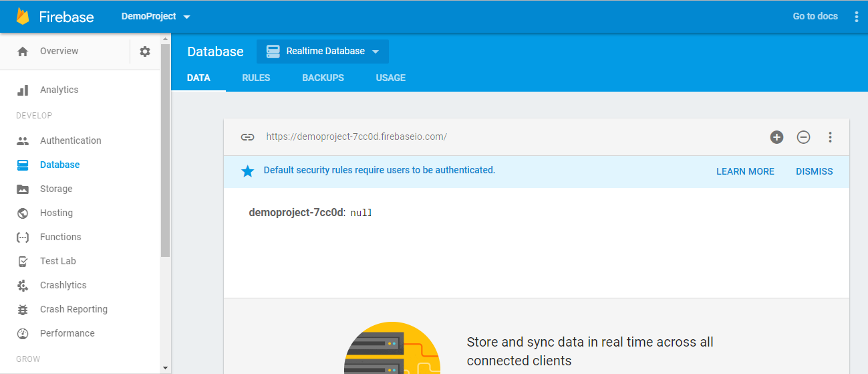Click the link icon beside database URL
The height and width of the screenshot is (374, 868).
[247, 137]
